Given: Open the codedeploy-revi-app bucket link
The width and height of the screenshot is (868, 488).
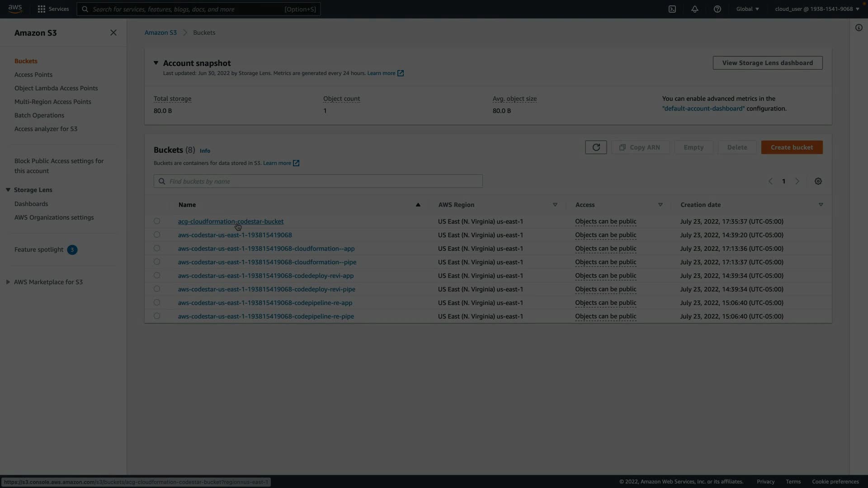Looking at the screenshot, I should [x=266, y=276].
